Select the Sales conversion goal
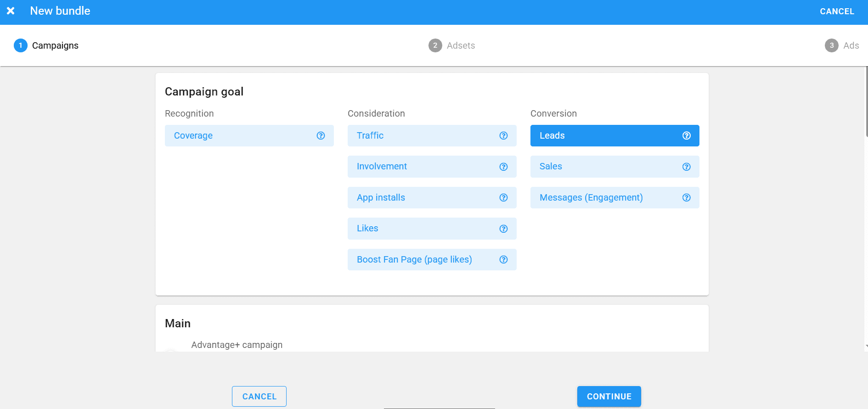The height and width of the screenshot is (409, 868). click(x=602, y=167)
